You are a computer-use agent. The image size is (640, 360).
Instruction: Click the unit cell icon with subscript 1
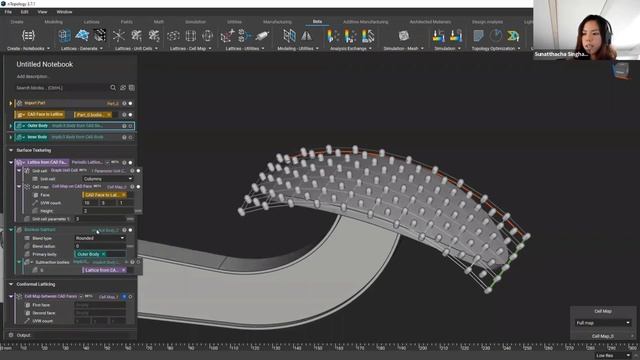[136, 36]
